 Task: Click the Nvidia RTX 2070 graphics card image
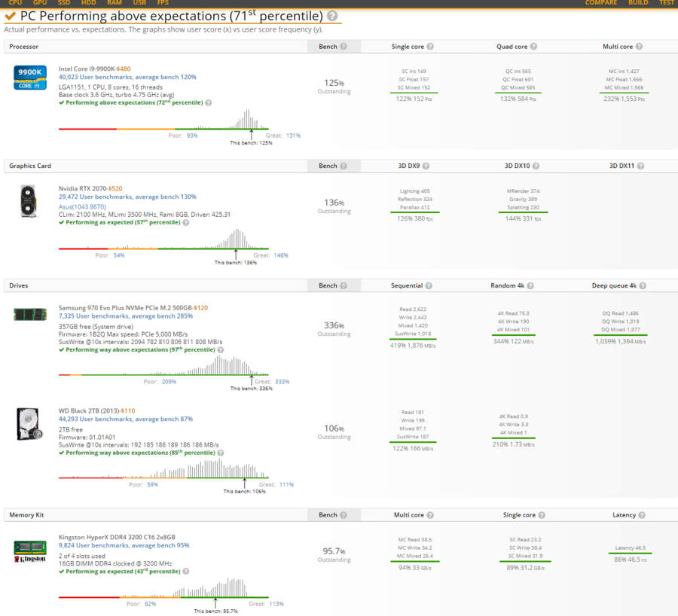(x=29, y=201)
